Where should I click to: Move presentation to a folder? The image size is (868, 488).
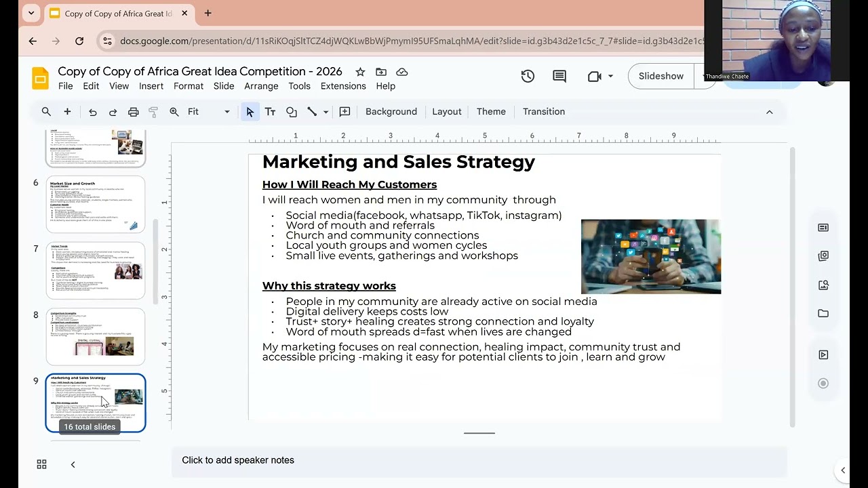(381, 72)
